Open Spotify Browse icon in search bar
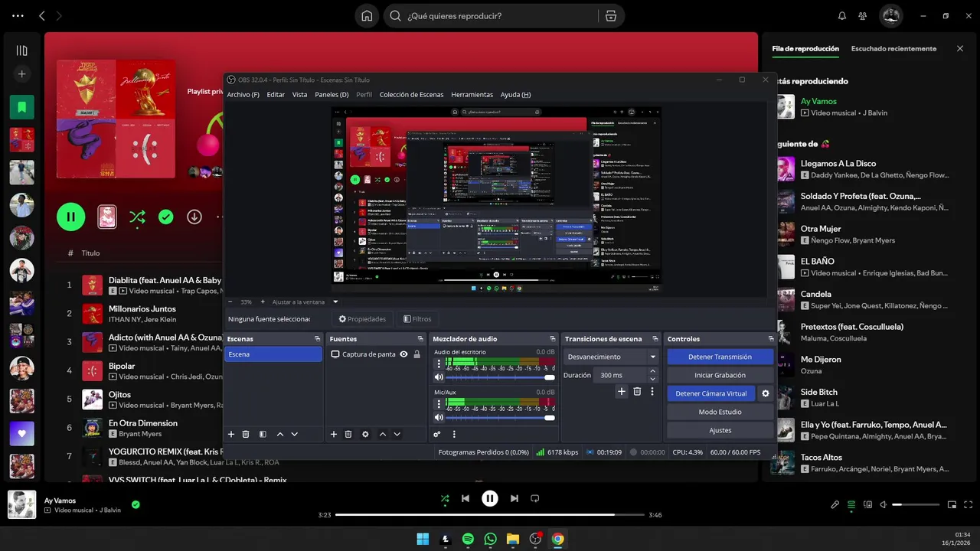 tap(610, 15)
